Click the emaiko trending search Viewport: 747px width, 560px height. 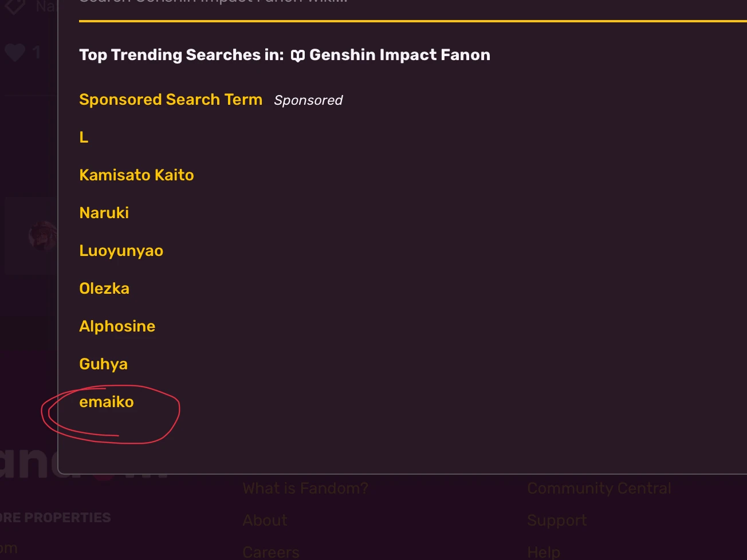(x=107, y=402)
